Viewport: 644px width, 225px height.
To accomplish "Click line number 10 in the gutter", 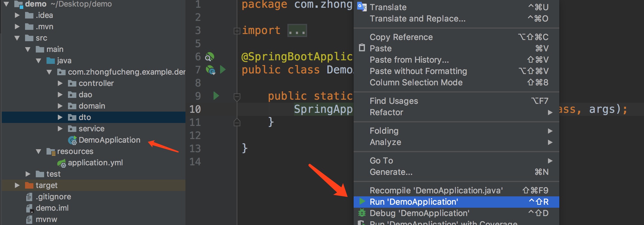I will tap(195, 109).
